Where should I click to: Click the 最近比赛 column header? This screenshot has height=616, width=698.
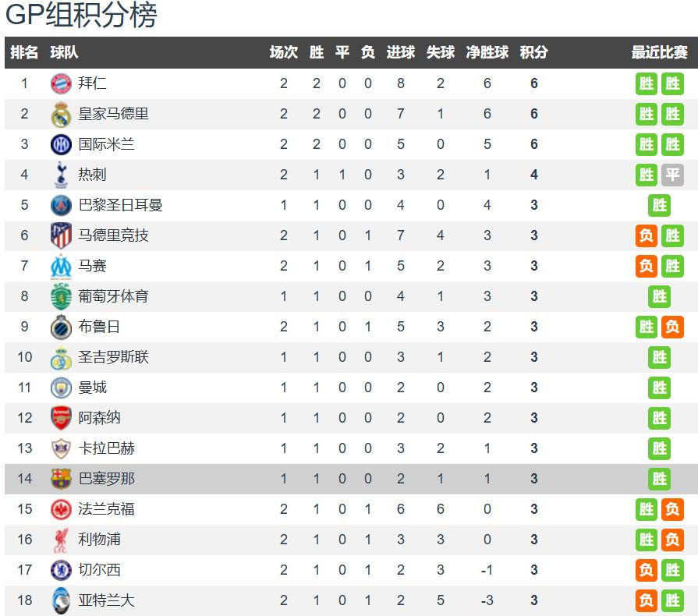[659, 52]
